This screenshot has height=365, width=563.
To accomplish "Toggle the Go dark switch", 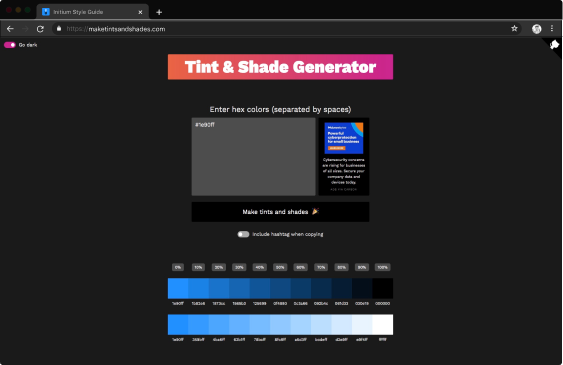I will [10, 45].
